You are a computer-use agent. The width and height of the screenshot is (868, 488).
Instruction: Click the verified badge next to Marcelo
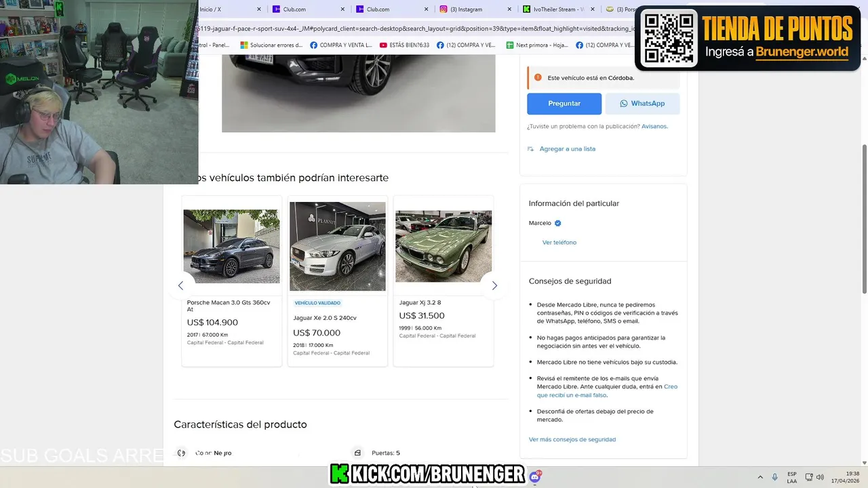(x=558, y=223)
